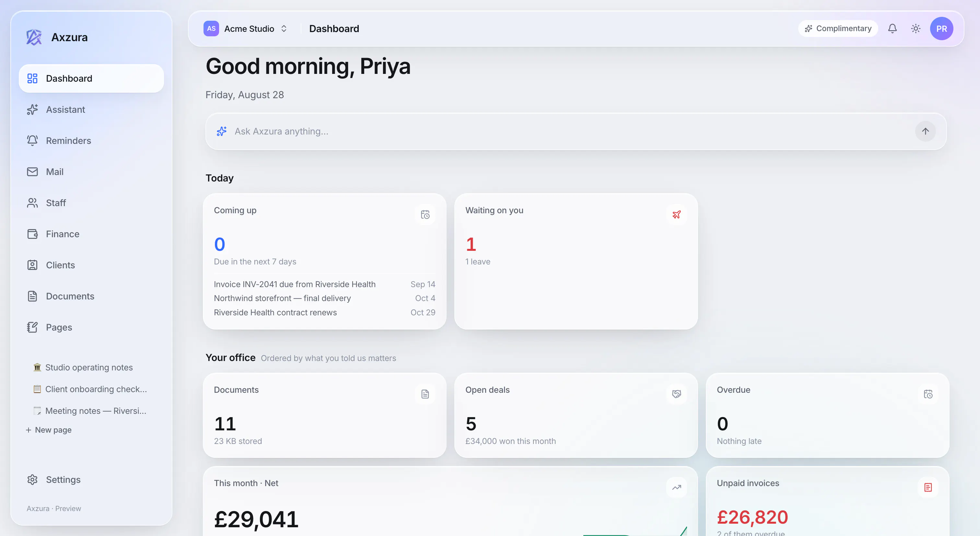Click the Open deals handshake icon
This screenshot has width=980, height=536.
point(676,394)
